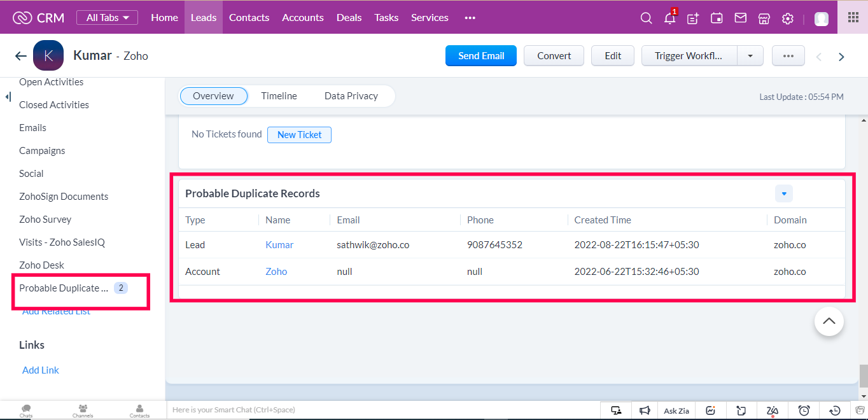This screenshot has width=868, height=420.
Task: Create a New Ticket
Action: (x=299, y=135)
